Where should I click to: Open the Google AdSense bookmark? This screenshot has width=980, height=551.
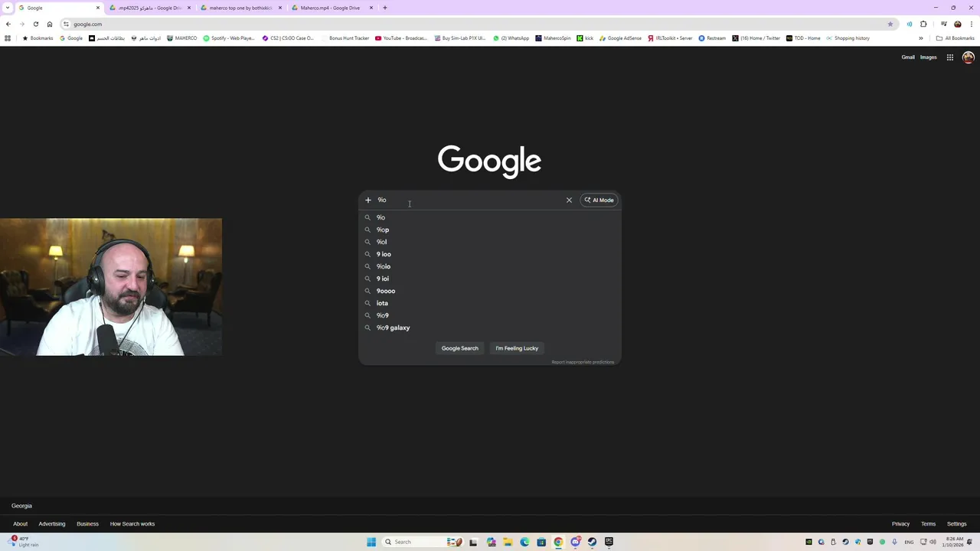(620, 38)
